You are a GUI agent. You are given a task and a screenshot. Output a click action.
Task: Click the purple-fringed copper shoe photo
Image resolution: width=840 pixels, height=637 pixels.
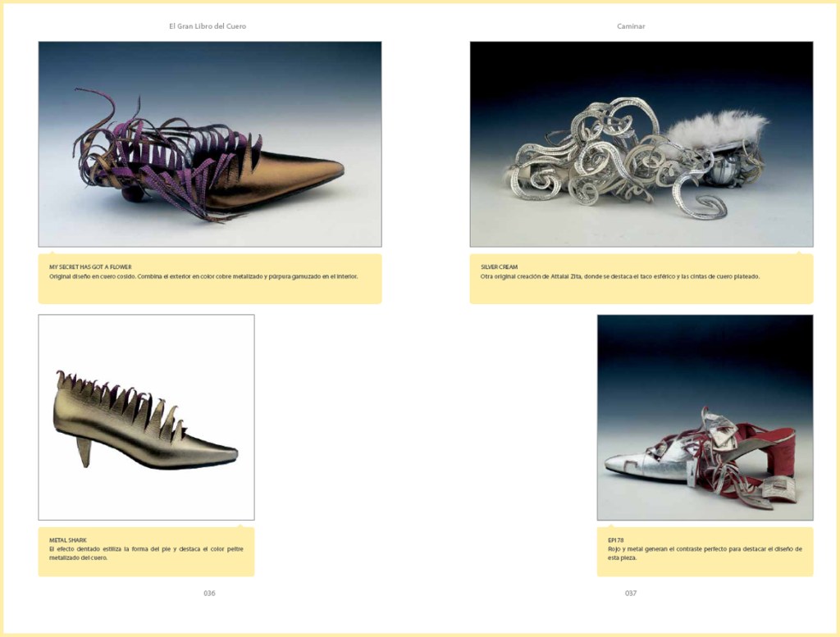[x=209, y=144]
